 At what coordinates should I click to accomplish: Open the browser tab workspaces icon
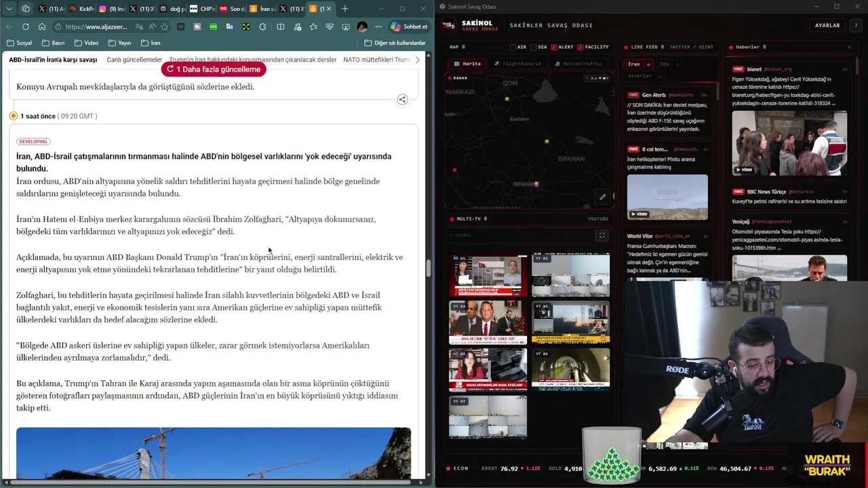click(x=26, y=9)
